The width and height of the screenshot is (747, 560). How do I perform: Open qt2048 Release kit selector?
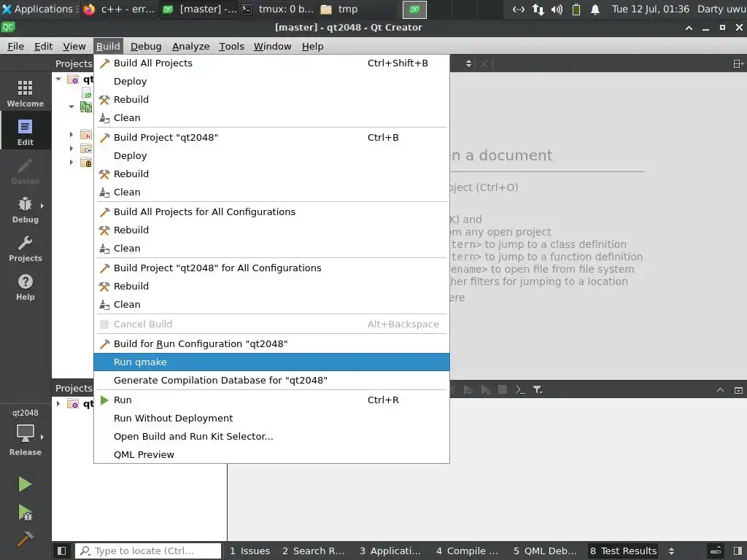tap(26, 432)
